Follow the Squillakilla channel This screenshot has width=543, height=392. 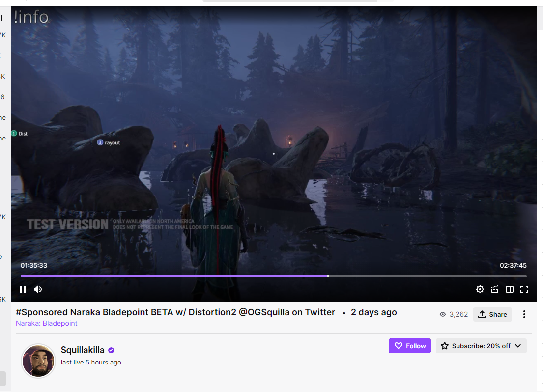coord(410,346)
